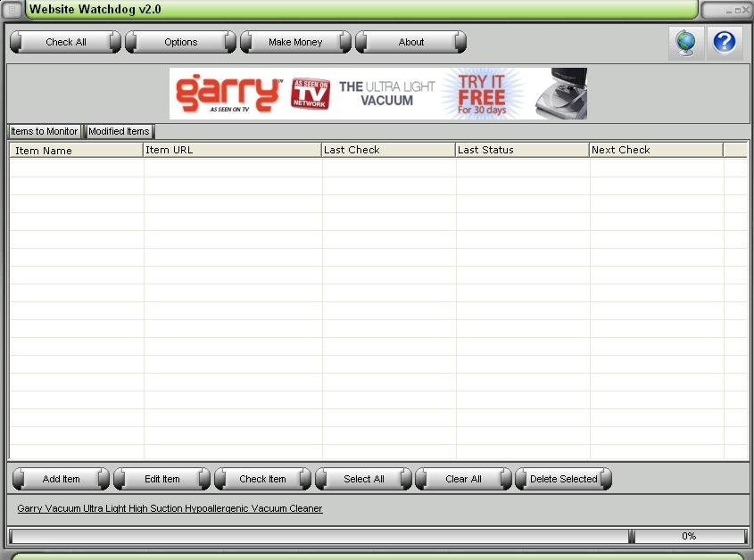
Task: Click the Delete Selected button
Action: [x=564, y=479]
